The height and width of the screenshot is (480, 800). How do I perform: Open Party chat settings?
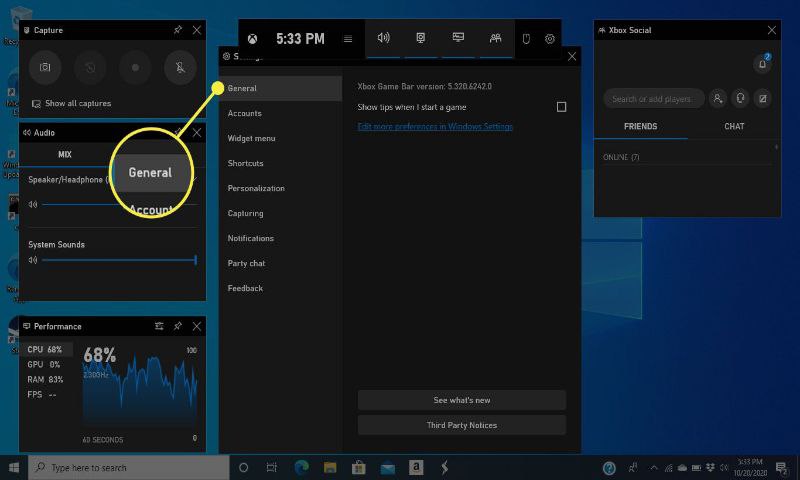[x=281, y=263]
